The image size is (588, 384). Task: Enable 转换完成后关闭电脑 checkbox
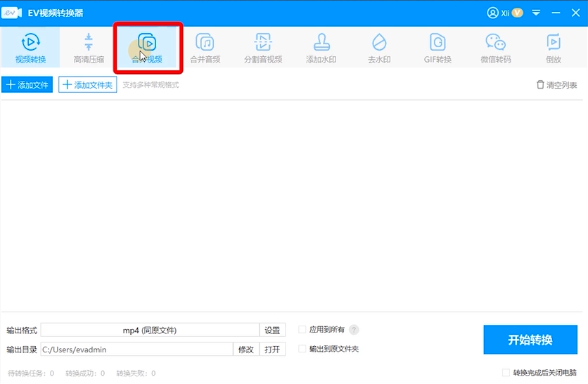[506, 373]
